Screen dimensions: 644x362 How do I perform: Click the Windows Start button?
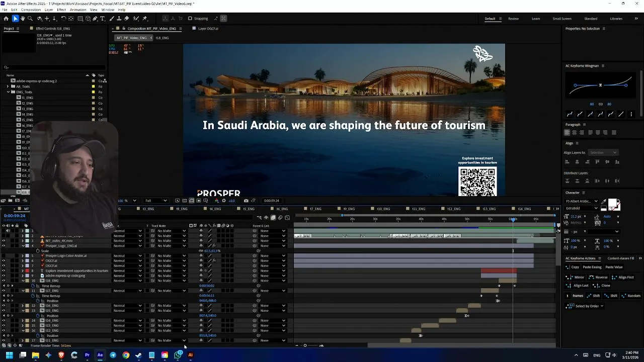click(x=9, y=355)
